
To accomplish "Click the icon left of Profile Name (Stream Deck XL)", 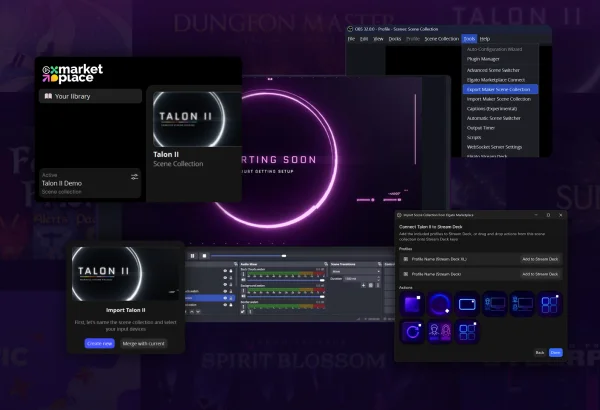I will [x=406, y=259].
